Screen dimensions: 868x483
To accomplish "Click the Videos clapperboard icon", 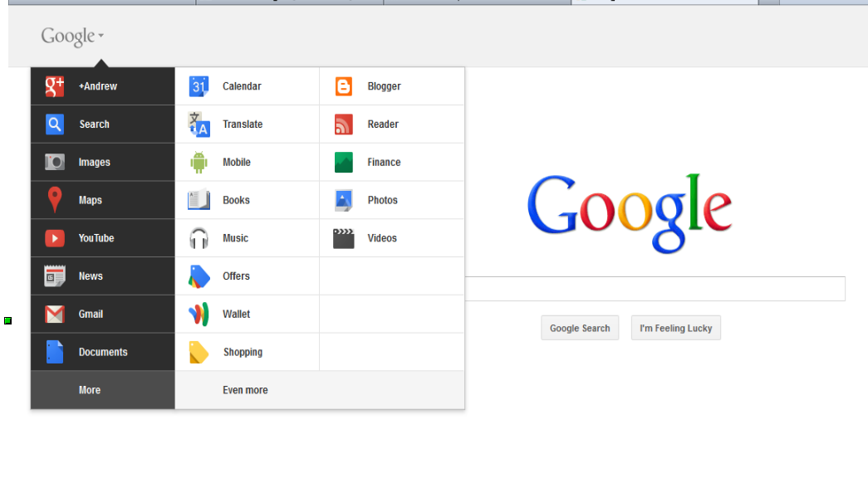I will pos(343,238).
